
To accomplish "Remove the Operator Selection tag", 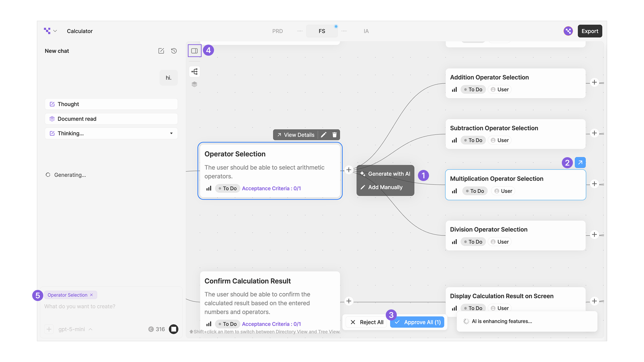I will 91,295.
